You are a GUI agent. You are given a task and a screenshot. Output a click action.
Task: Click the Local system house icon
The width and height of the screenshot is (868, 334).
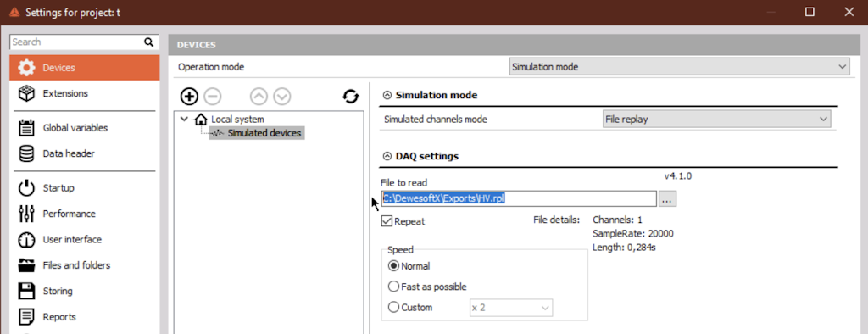[x=201, y=119]
